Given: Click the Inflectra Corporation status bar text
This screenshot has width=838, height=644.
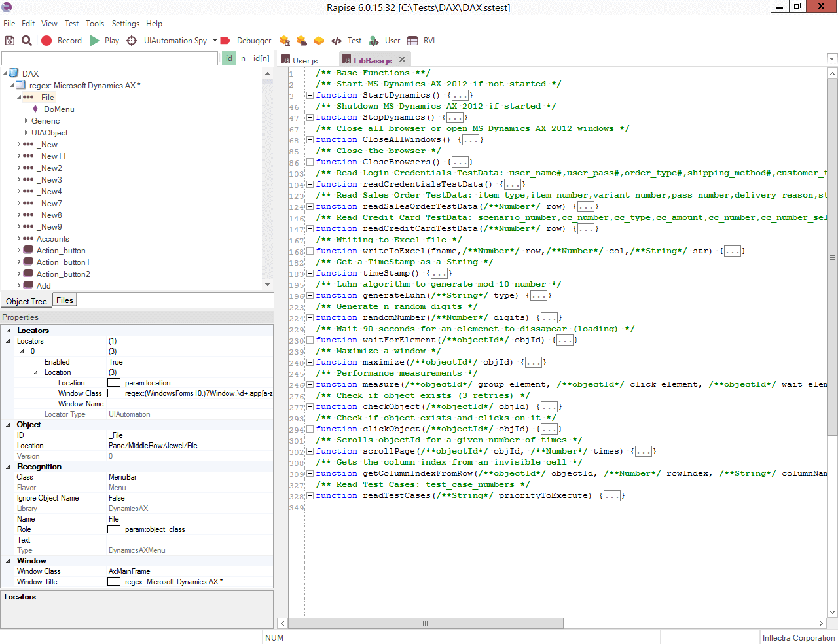Looking at the screenshot, I should pyautogui.click(x=799, y=637).
